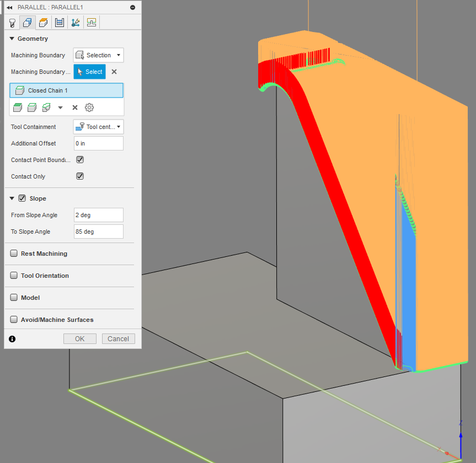The height and width of the screenshot is (463, 476).
Task: Click the solid green chain selection icon
Action: pos(17,107)
